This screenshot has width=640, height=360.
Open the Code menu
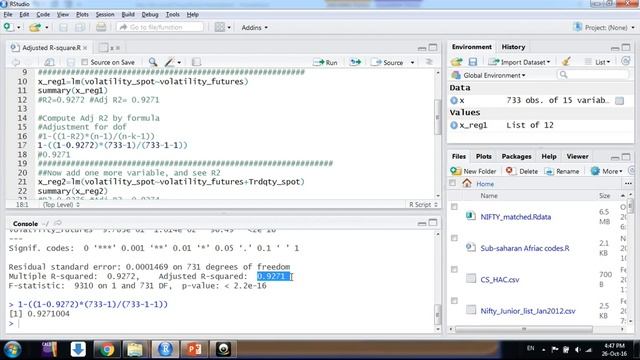[x=43, y=14]
